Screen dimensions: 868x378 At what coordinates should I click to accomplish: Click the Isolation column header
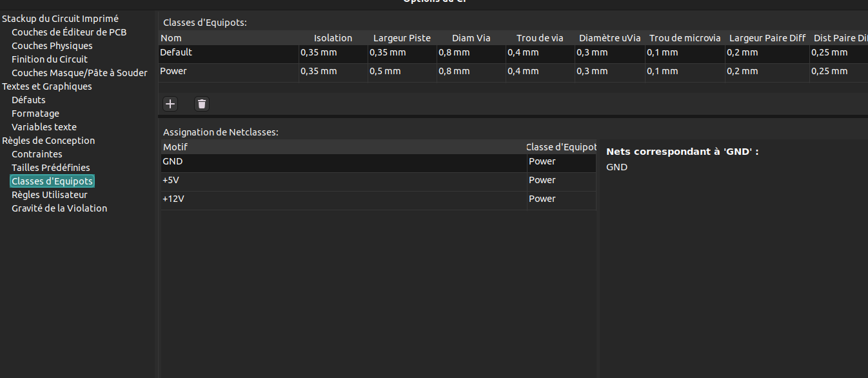click(333, 38)
